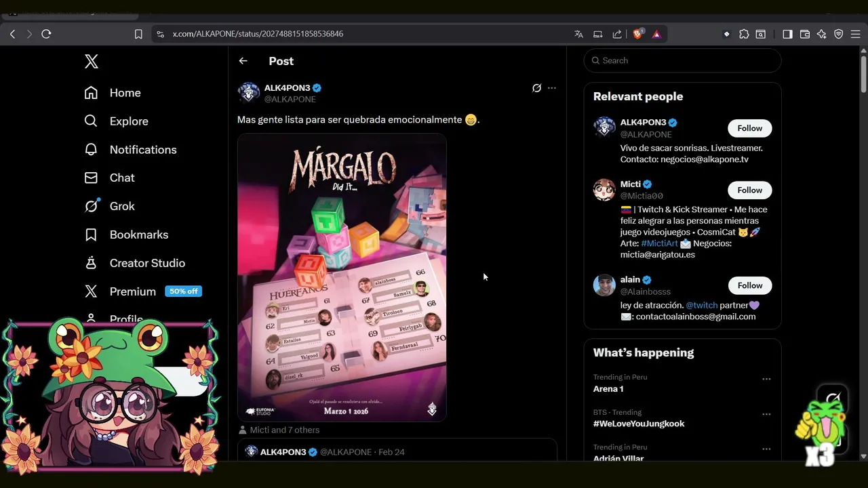Open alain's avatar in Relevant people
868x488 pixels.
[x=604, y=285]
